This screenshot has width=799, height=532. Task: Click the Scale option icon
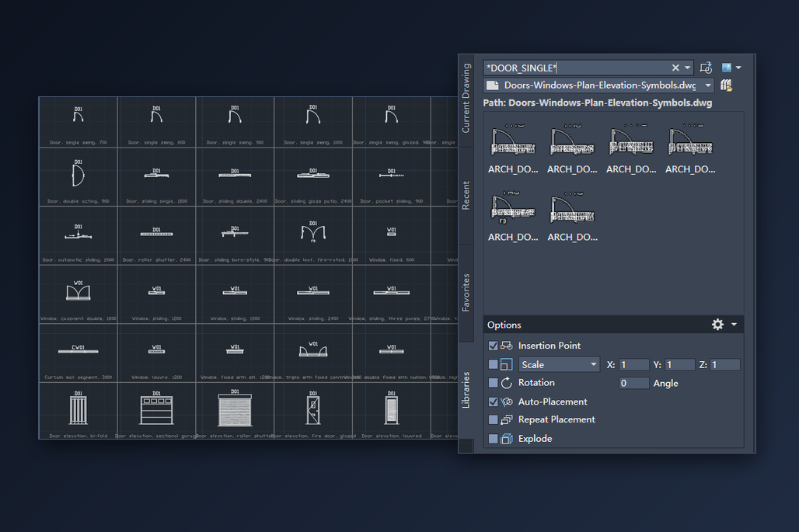click(x=506, y=364)
